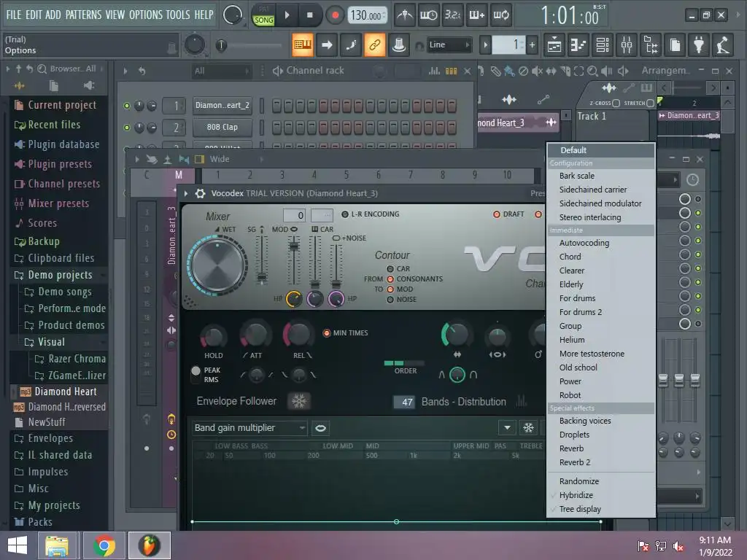Select Contour NOISE radio
Viewport: 747px width, 560px height.
click(x=390, y=300)
